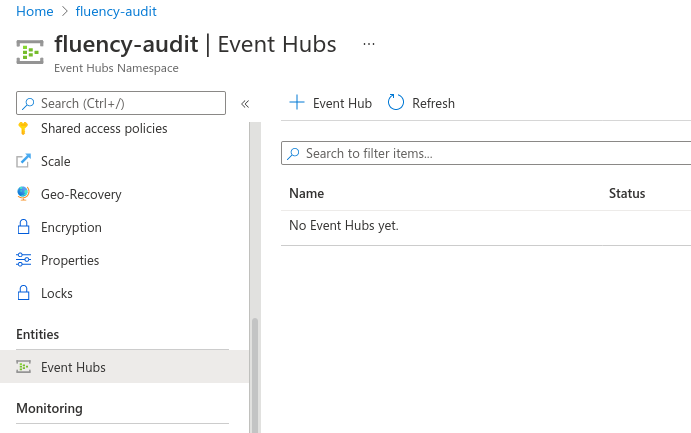
Task: Go to Home breadcrumb link
Action: click(34, 11)
